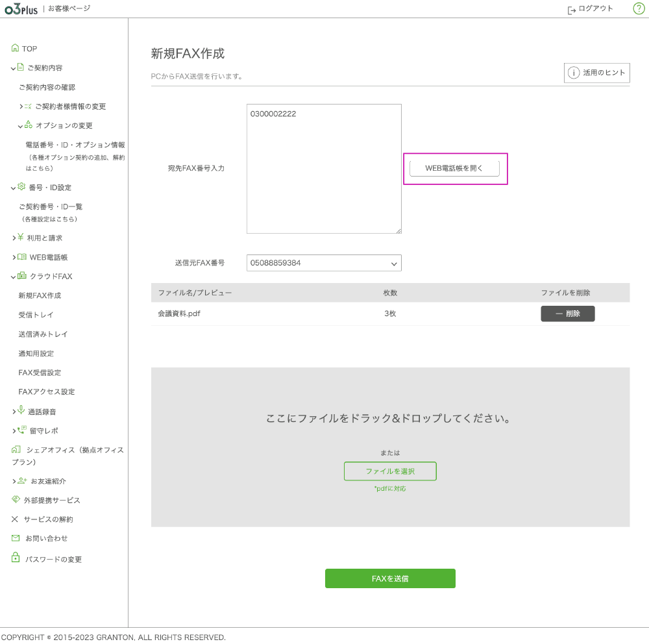Click the シェアオフィス building icon
The width and height of the screenshot is (649, 644).
click(x=16, y=449)
